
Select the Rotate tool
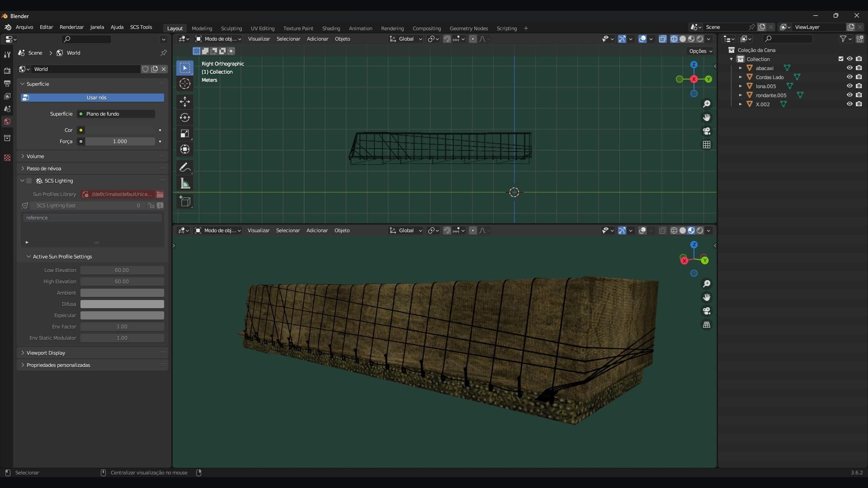coord(185,117)
